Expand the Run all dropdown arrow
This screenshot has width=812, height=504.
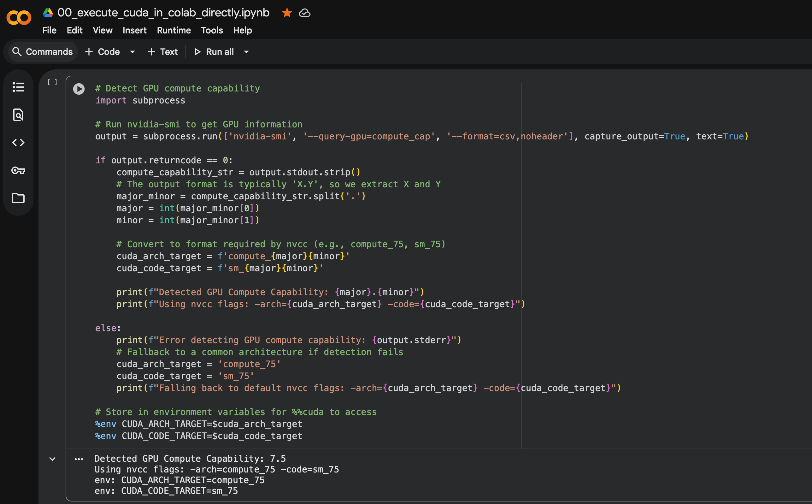click(x=246, y=52)
